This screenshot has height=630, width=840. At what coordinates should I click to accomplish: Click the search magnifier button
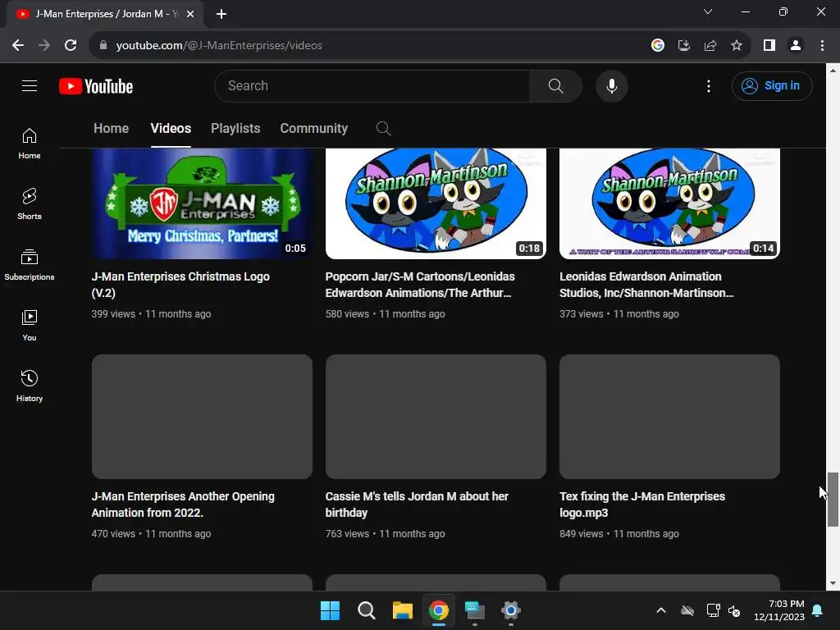pyautogui.click(x=555, y=85)
